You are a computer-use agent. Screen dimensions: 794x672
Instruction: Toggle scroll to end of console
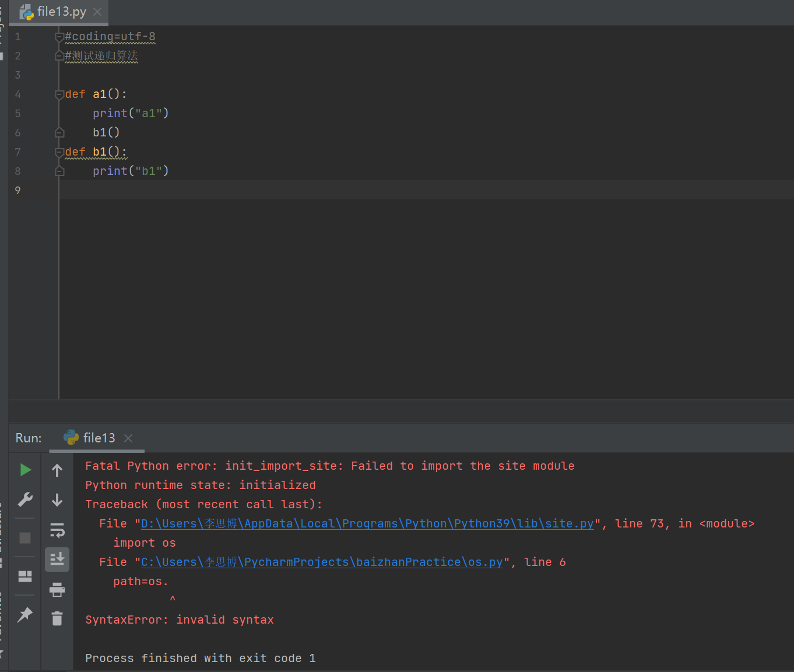click(57, 560)
